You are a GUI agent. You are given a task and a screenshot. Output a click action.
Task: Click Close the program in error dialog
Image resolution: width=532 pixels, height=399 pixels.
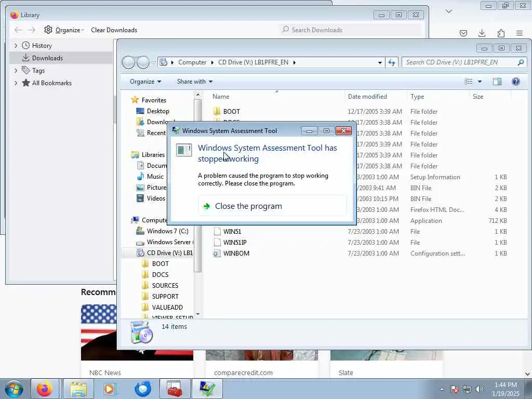click(272, 206)
